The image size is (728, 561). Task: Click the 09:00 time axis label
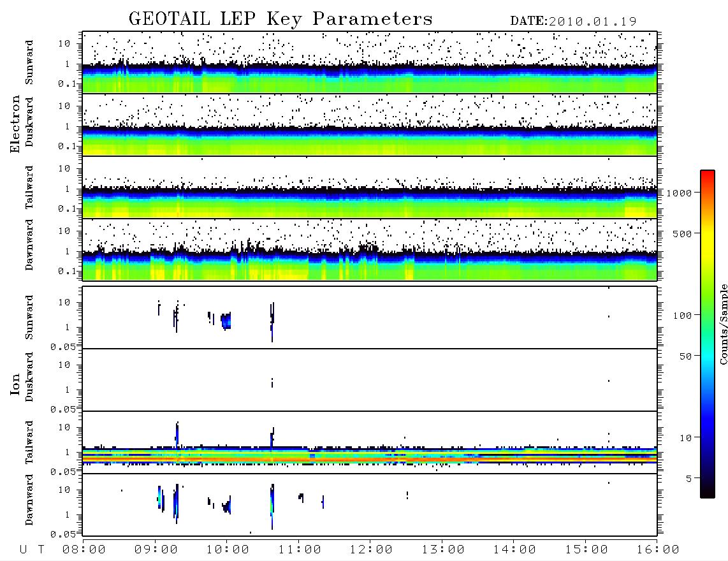coord(156,550)
